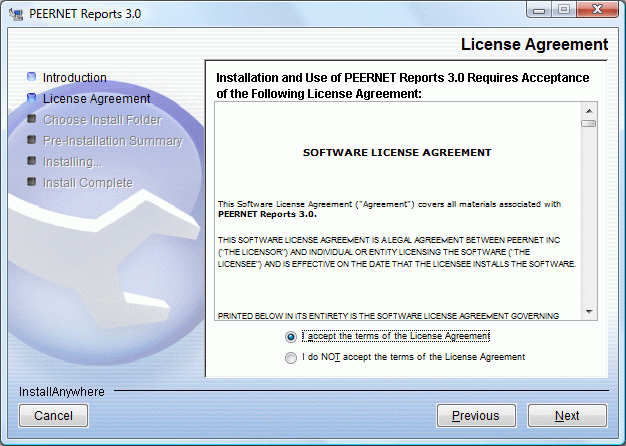626x446 pixels.
Task: Click the "THIS SOFTWARE LICENSE AGREEMENT IS A LEGAL" line
Action: coord(389,240)
